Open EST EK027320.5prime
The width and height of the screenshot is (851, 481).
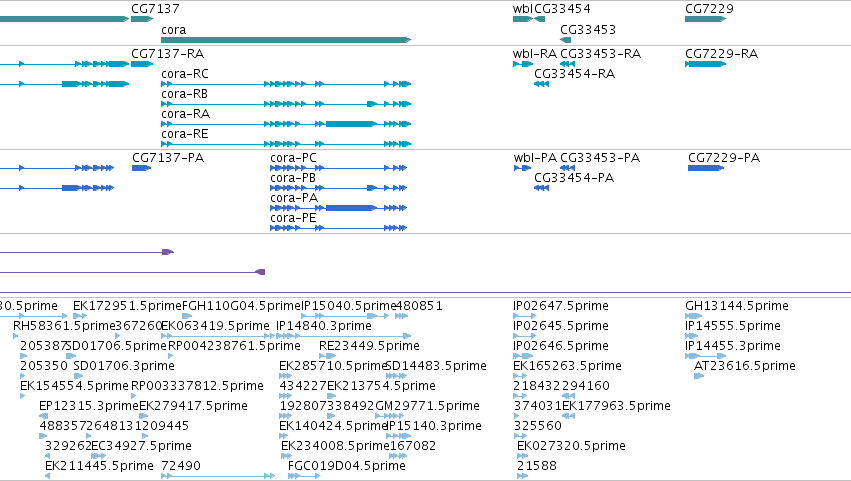tap(571, 446)
